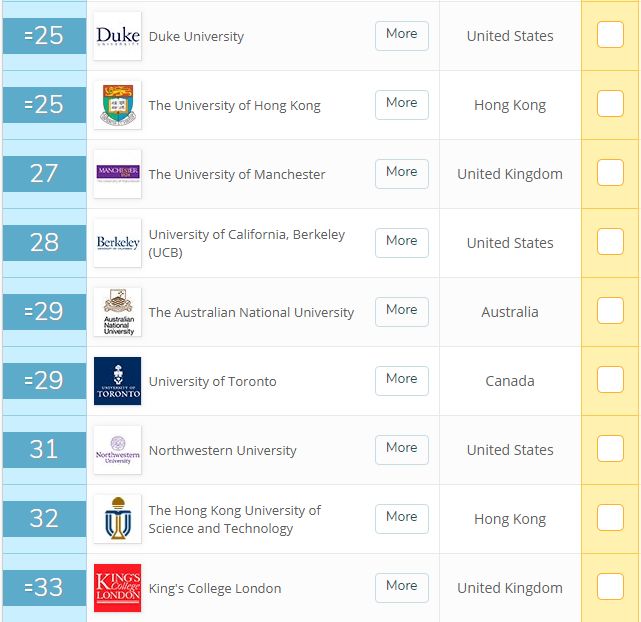Click the HKUST logo thumbnail

click(118, 519)
